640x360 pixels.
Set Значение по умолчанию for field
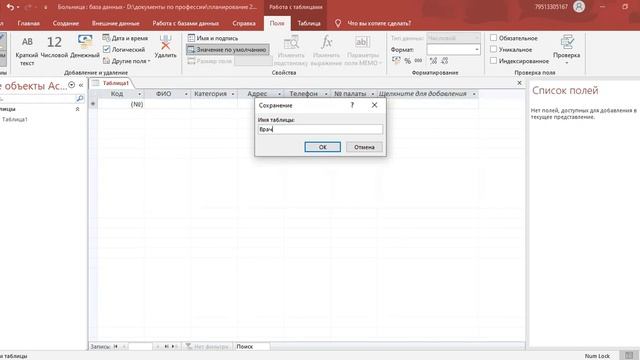click(x=227, y=49)
